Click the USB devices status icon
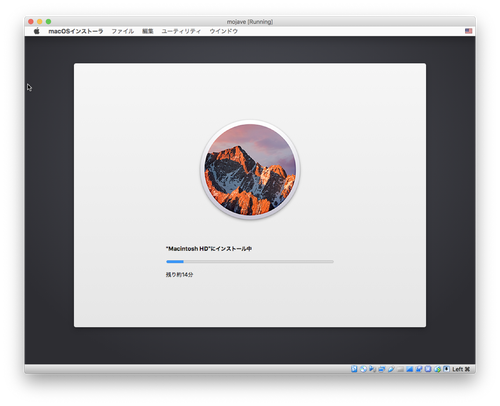 click(x=391, y=369)
